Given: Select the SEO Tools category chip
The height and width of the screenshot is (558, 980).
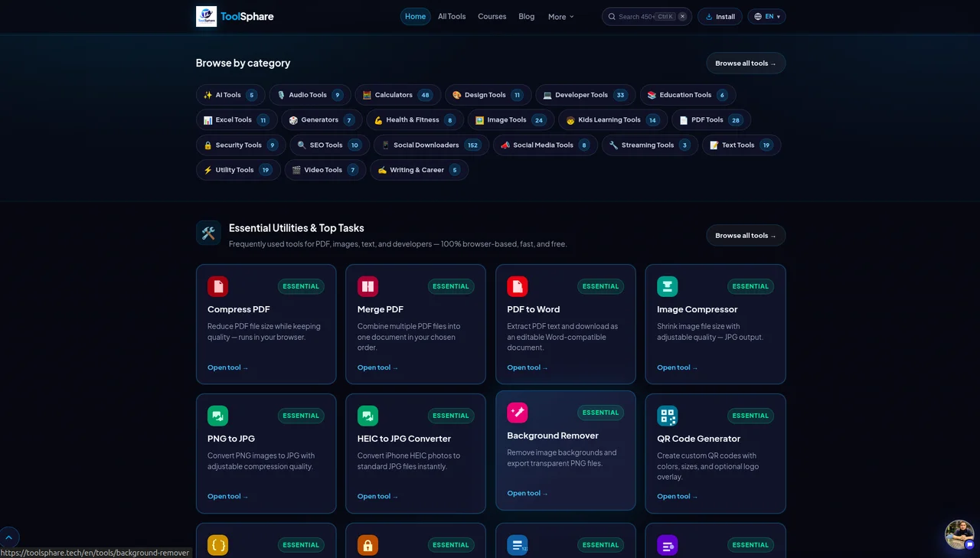Looking at the screenshot, I should 330,145.
